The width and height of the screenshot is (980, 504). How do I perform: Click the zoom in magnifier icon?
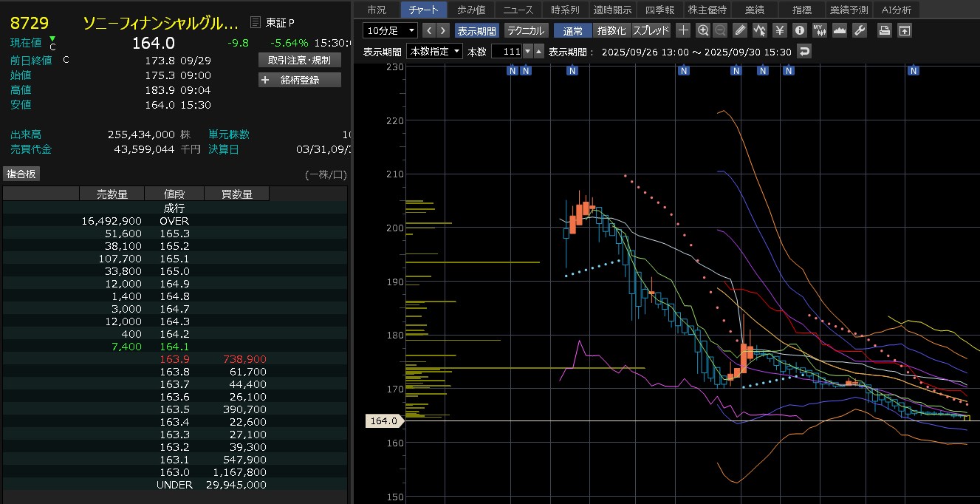click(703, 30)
